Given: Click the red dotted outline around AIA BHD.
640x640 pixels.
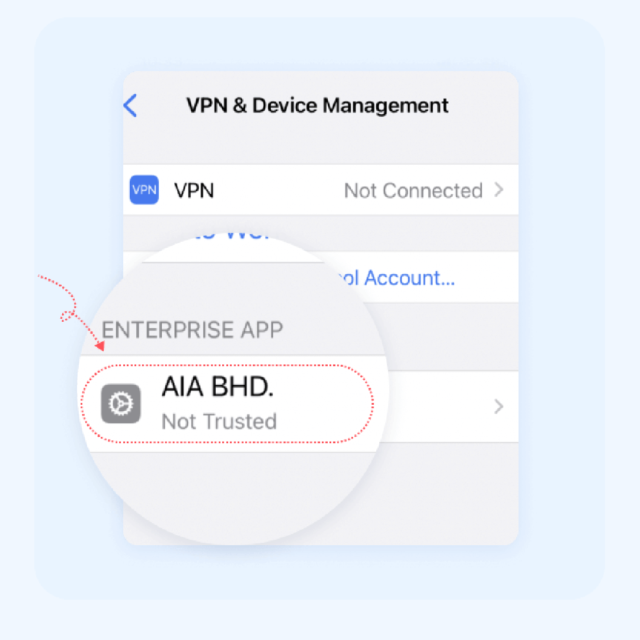Looking at the screenshot, I should (x=227, y=404).
